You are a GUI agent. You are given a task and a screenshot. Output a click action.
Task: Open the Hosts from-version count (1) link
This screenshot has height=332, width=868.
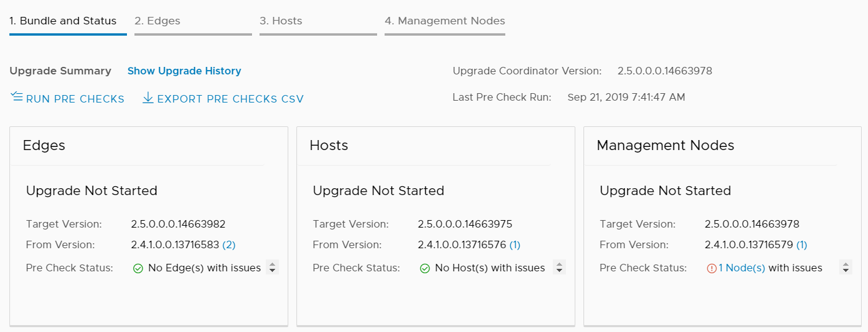click(515, 244)
